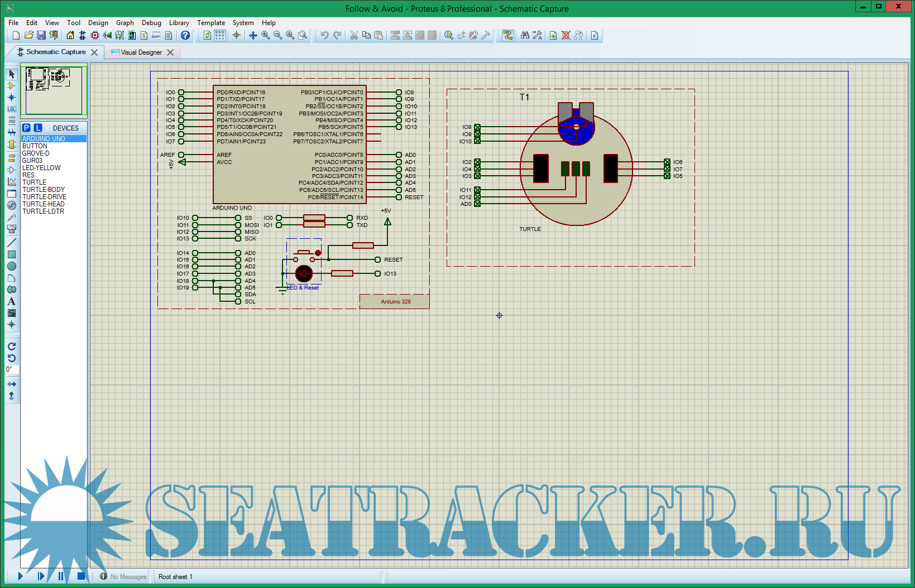
Task: Click the Rotate Clockwise icon
Action: [x=11, y=346]
